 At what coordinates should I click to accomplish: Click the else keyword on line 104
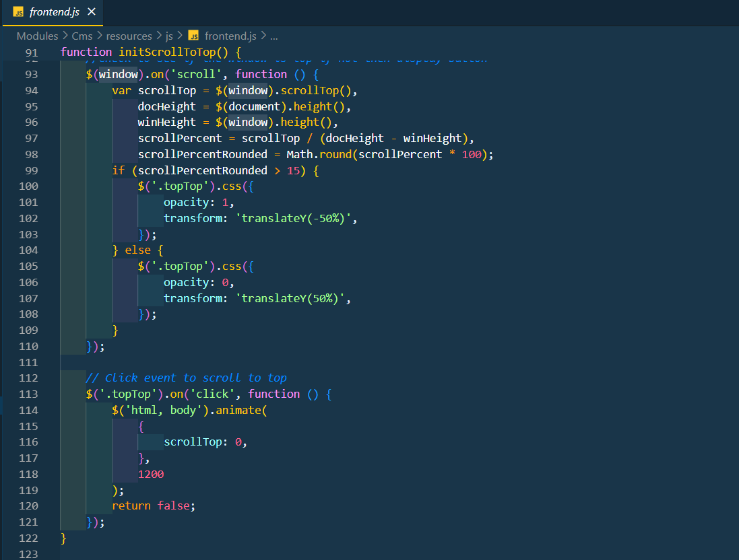pyautogui.click(x=137, y=250)
